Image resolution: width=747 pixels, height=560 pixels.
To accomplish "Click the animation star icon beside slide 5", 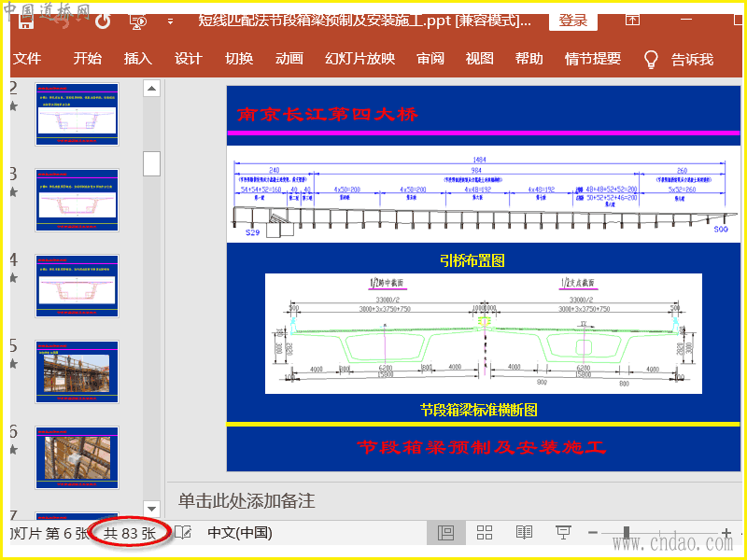I will coord(14,364).
